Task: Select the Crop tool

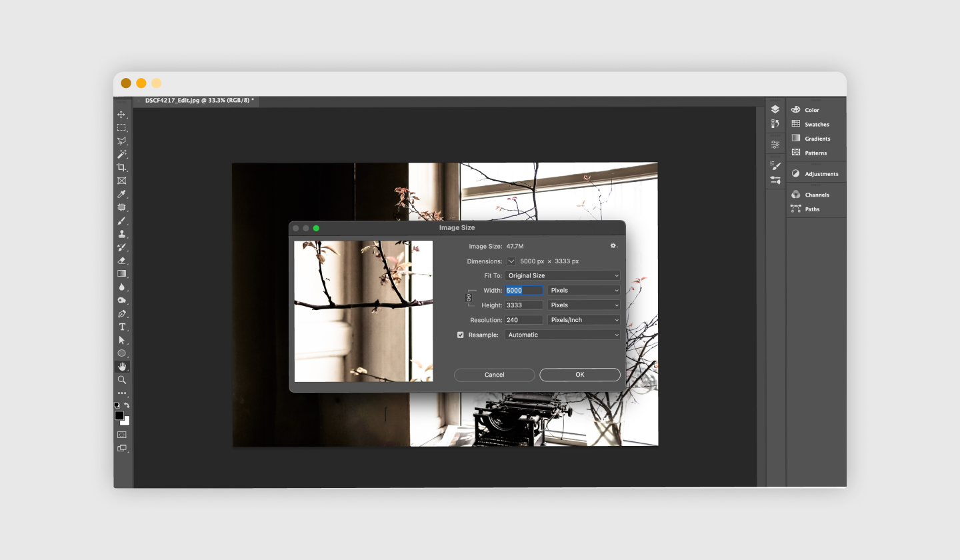Action: coord(121,167)
